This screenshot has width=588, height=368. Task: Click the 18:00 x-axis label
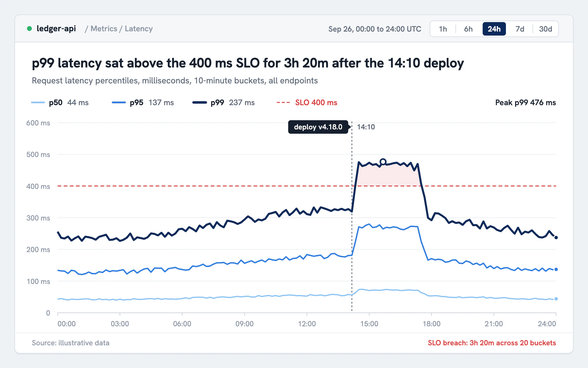tap(432, 324)
